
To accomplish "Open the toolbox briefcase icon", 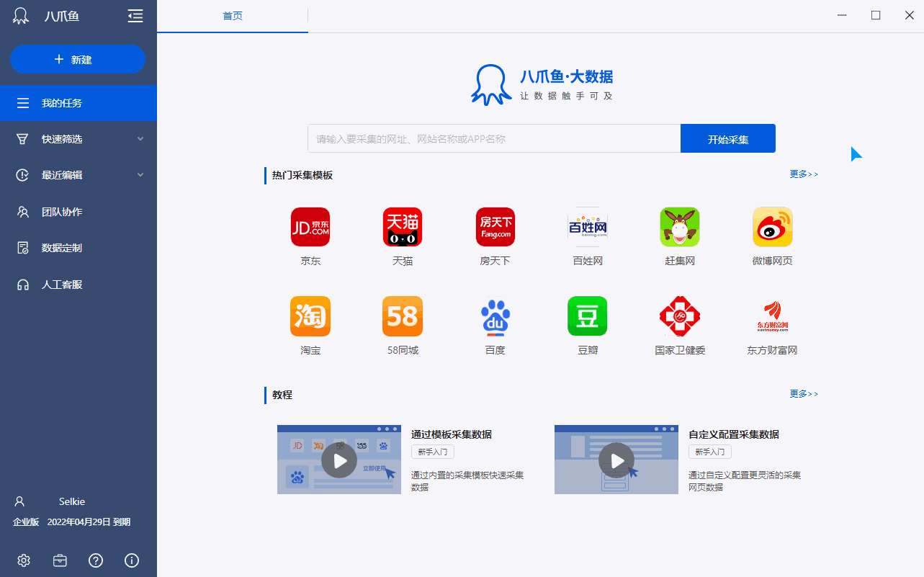I will click(x=60, y=560).
